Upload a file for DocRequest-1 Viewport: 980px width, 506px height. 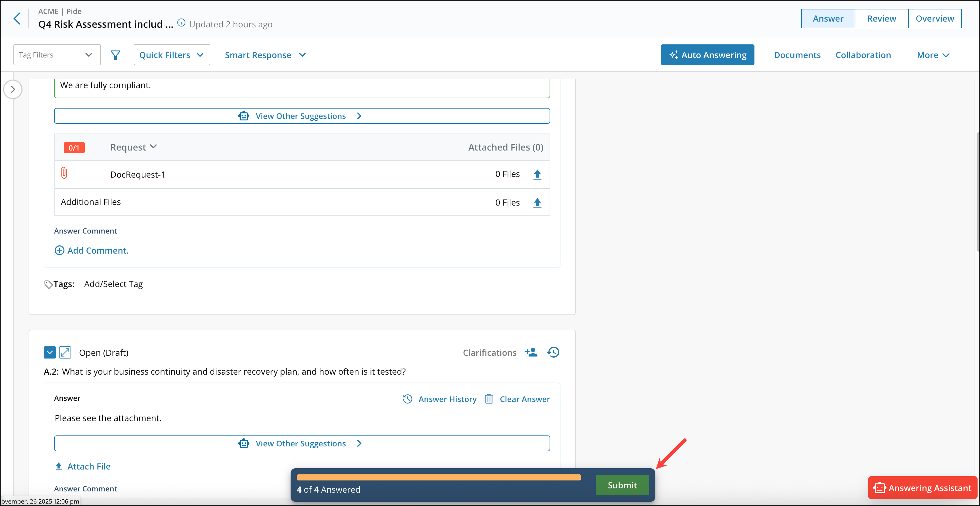(x=537, y=174)
